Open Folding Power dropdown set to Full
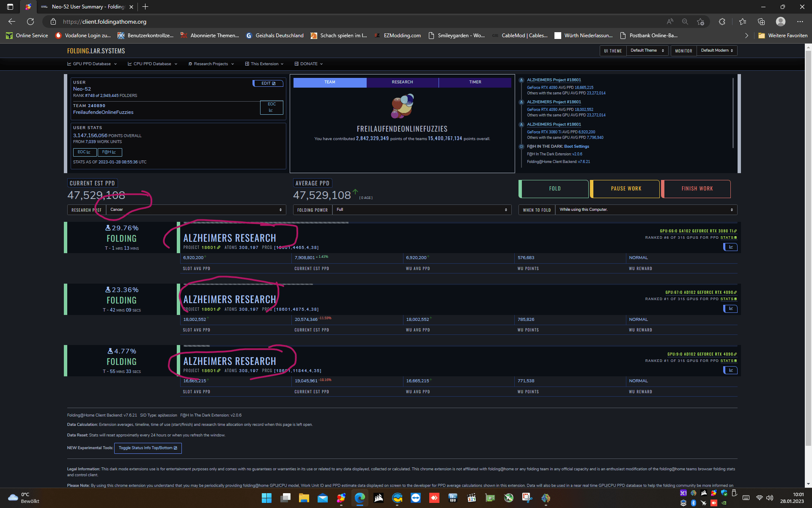 [422, 210]
